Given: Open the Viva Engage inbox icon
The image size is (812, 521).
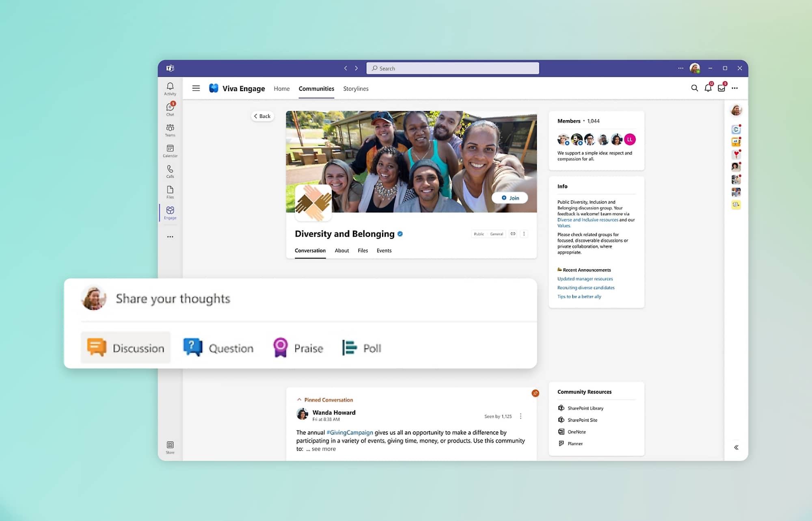Looking at the screenshot, I should pyautogui.click(x=721, y=88).
